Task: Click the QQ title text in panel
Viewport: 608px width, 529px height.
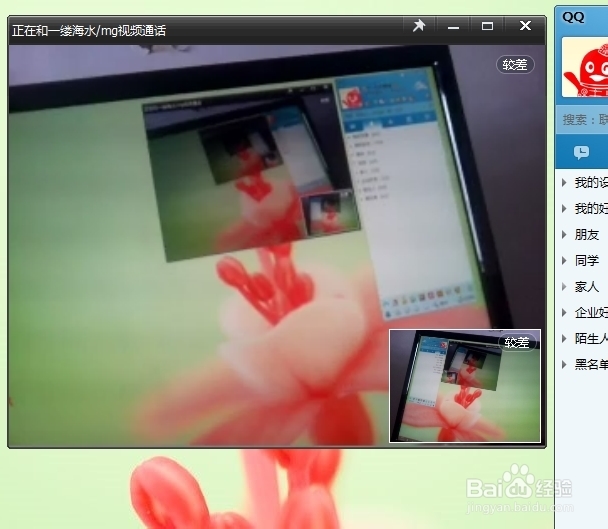Action: 573,17
